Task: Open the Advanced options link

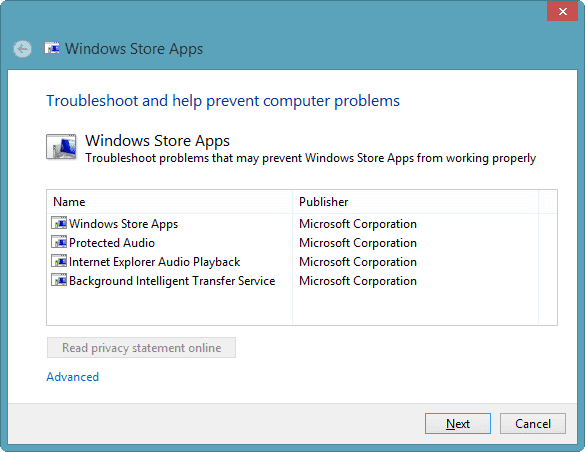Action: click(73, 377)
